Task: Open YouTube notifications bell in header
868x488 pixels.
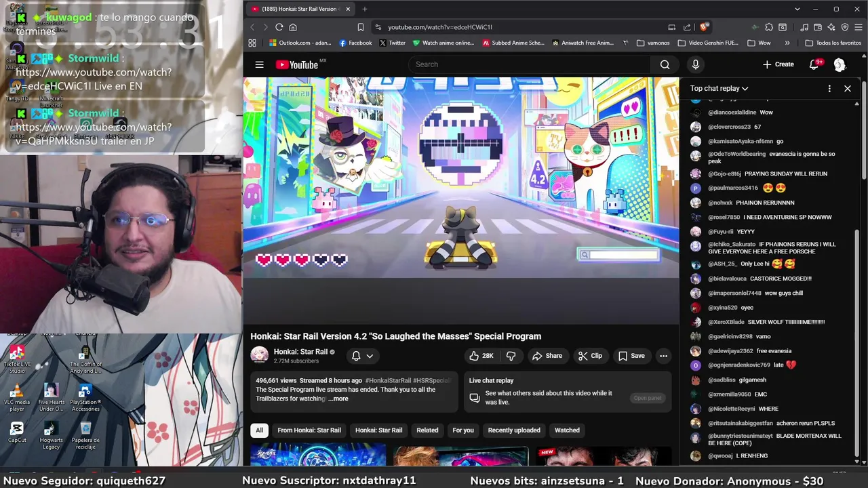Action: click(x=814, y=64)
